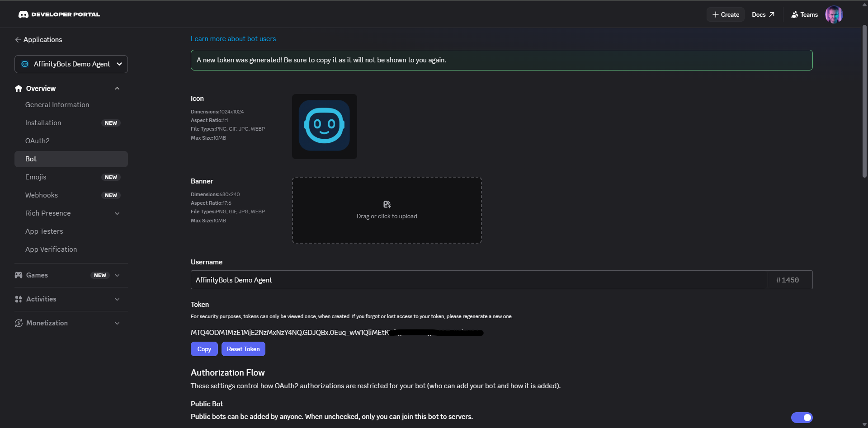Image resolution: width=868 pixels, height=428 pixels.
Task: Click inside the Username field
Action: pos(407,280)
